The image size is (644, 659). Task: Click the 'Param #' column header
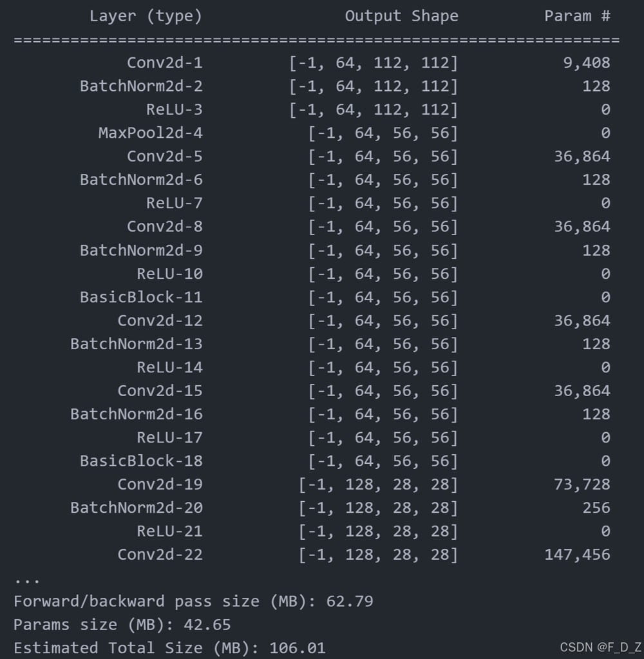click(x=577, y=16)
